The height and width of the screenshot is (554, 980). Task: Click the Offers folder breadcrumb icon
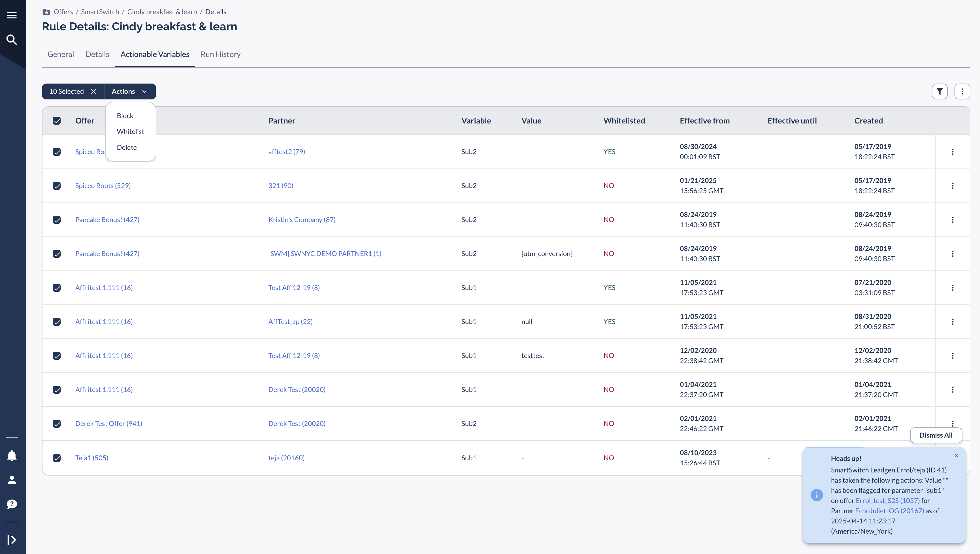pos(46,12)
